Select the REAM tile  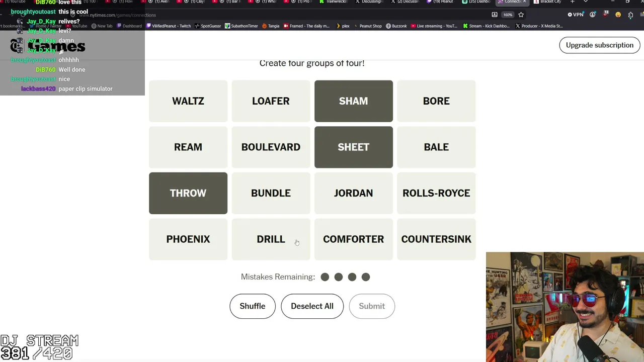188,147
